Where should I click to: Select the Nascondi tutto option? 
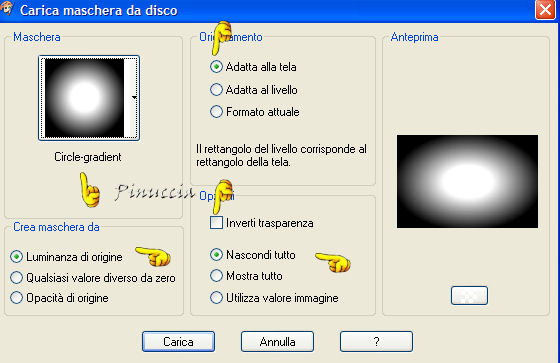(x=216, y=255)
